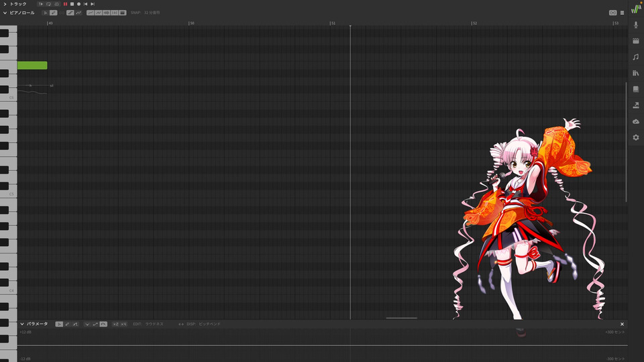Set parameter zoom to x4
This screenshot has width=644, height=362.
click(x=123, y=324)
